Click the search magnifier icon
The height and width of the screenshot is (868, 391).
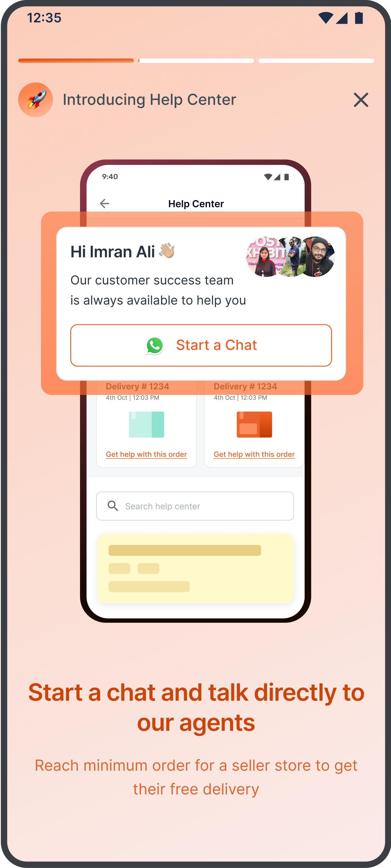[x=113, y=506]
